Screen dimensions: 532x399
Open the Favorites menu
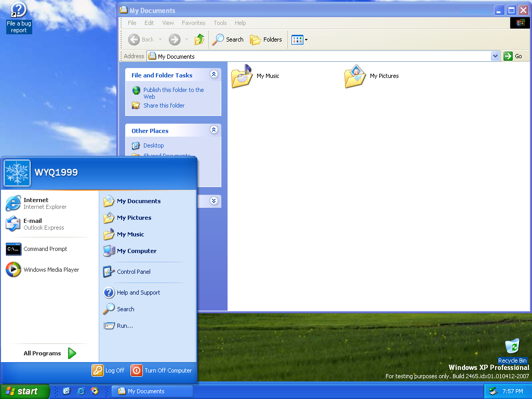[193, 23]
